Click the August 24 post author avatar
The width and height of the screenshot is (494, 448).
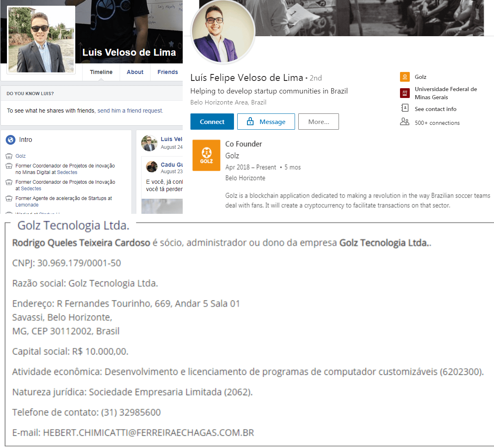click(x=149, y=143)
